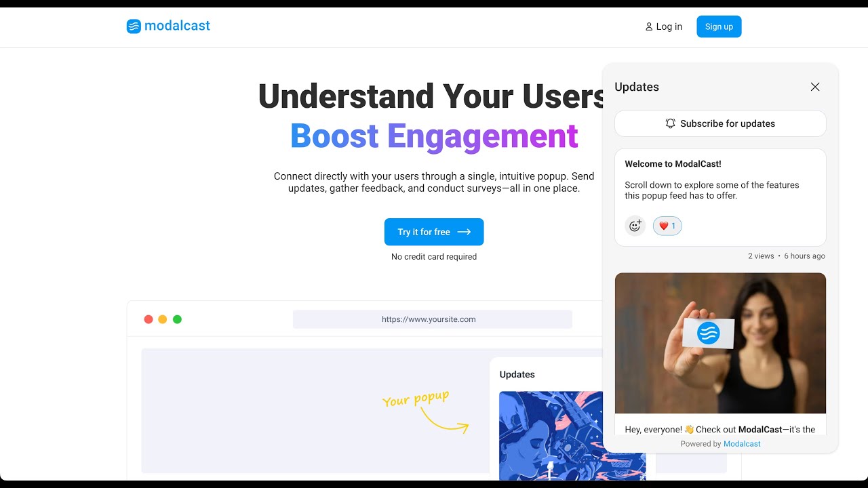Click 'Updates' heading in mock browser demo
The image size is (868, 488).
click(517, 374)
